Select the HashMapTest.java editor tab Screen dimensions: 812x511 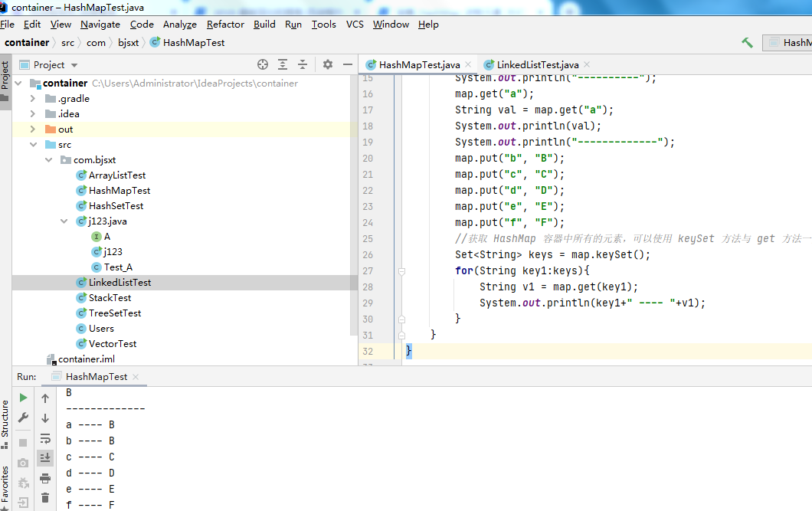(419, 64)
